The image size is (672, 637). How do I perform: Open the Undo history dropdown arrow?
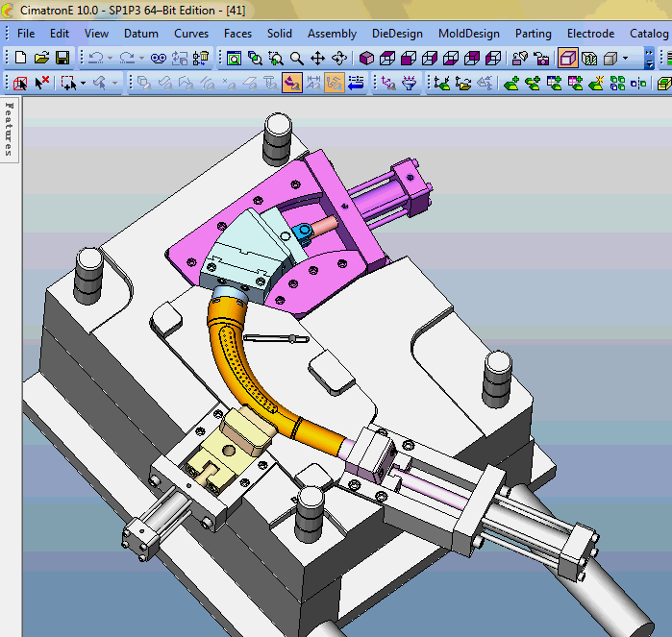click(112, 59)
